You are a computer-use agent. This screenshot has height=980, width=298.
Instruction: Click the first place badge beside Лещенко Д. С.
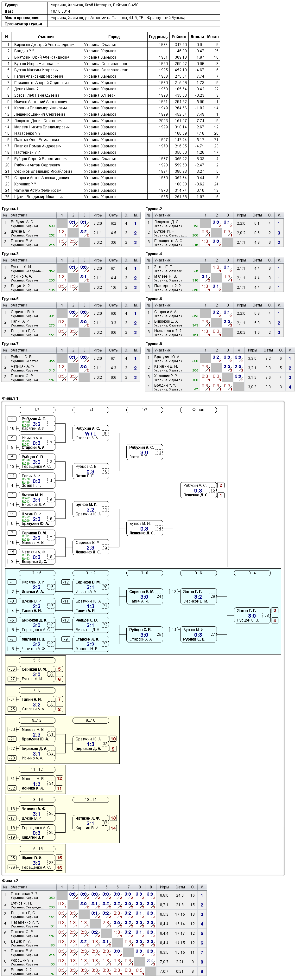coord(221,495)
